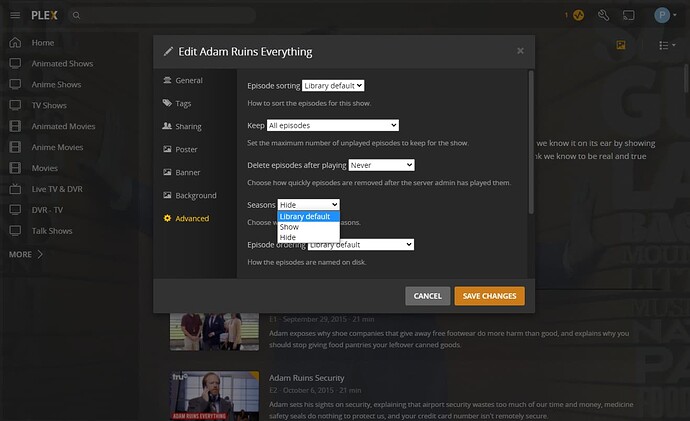The height and width of the screenshot is (421, 690).
Task: Click the Animated Shows library icon
Action: click(15, 63)
